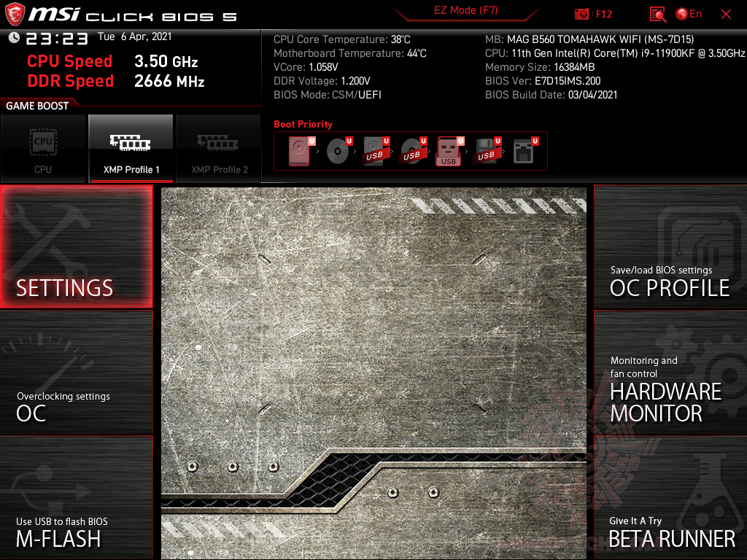Open the OC PROFILE tile

point(670,246)
